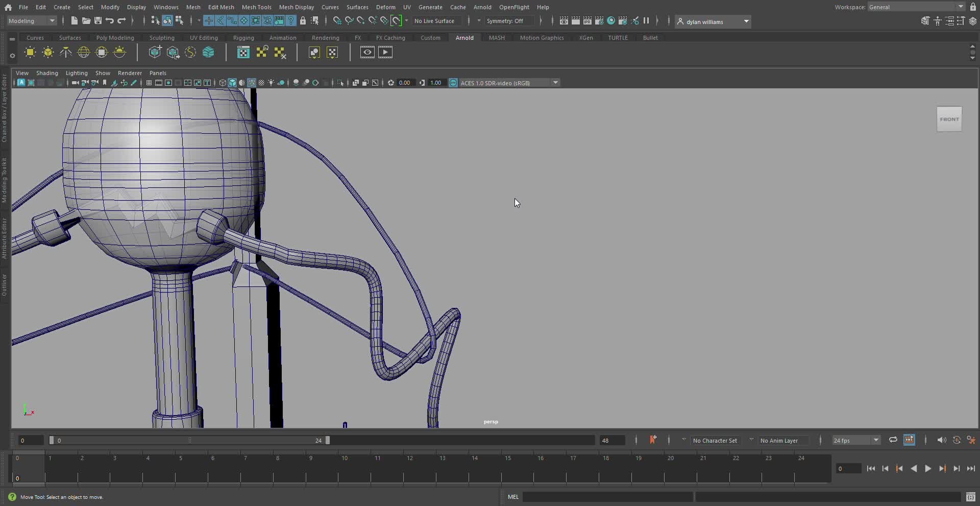Image resolution: width=980 pixels, height=506 pixels.
Task: Toggle loop playback on the range slider
Action: click(x=893, y=440)
